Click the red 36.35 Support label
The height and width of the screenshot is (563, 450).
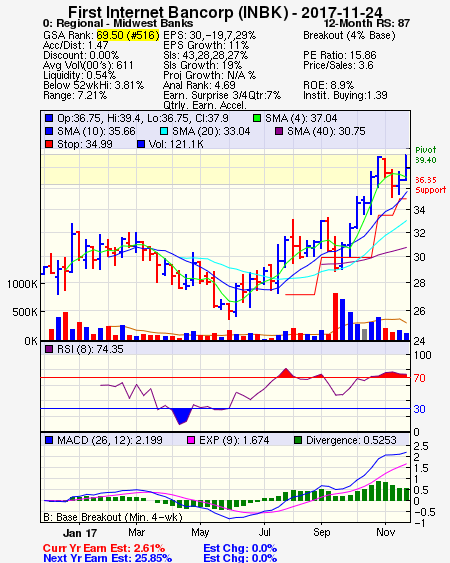pos(430,185)
